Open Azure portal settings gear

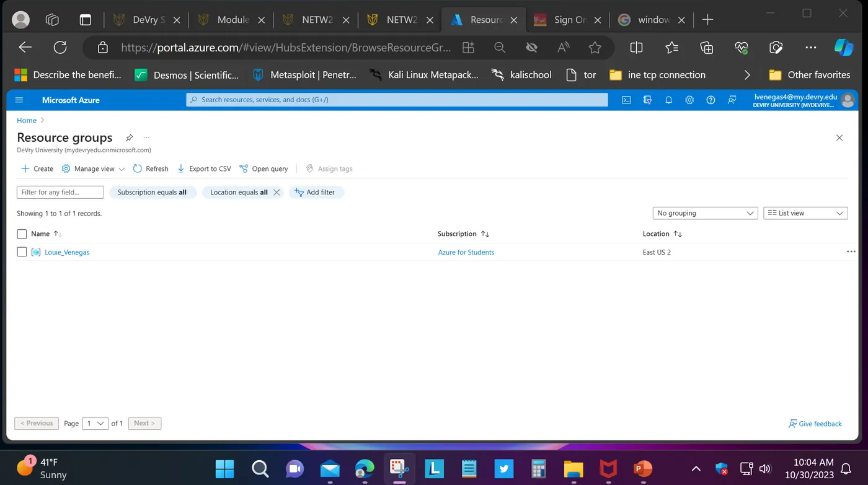click(689, 100)
